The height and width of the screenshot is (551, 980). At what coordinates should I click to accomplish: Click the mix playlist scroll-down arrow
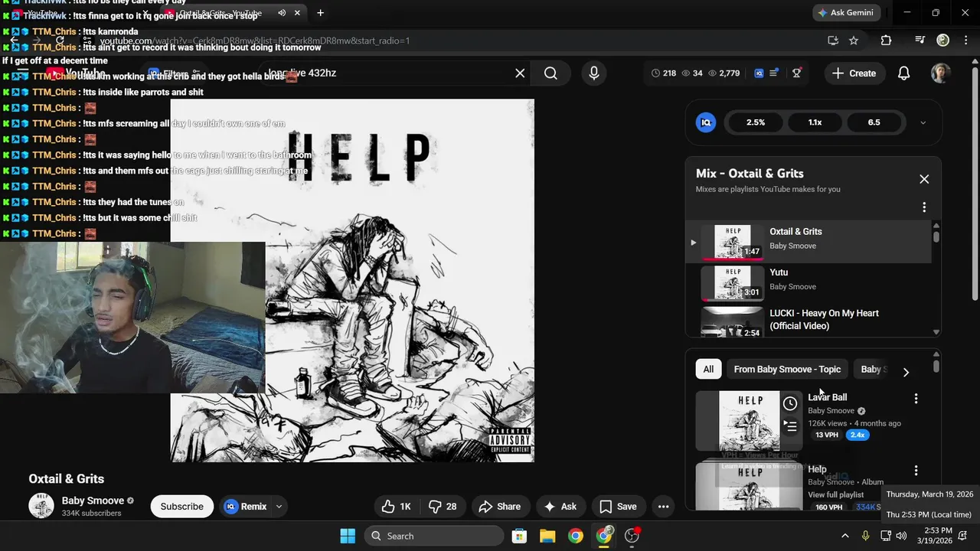pos(936,332)
